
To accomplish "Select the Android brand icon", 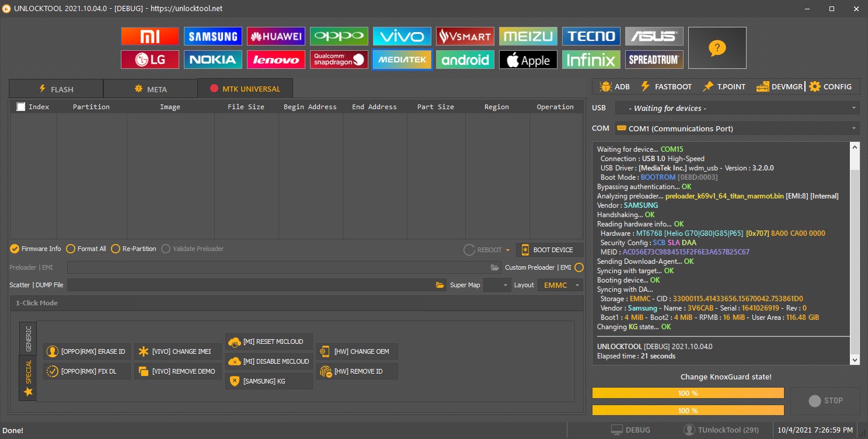I will point(465,60).
